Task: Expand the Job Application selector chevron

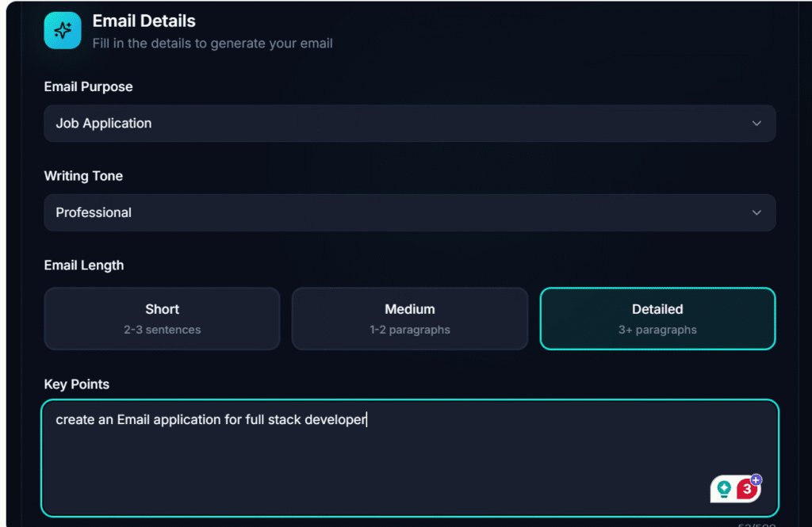Action: coord(756,124)
